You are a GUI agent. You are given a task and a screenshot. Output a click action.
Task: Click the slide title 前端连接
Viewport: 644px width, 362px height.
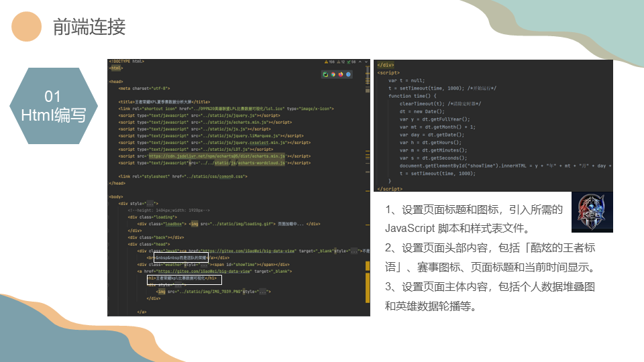tap(89, 27)
